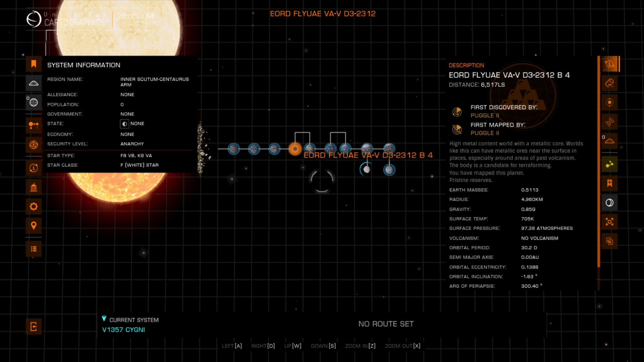The width and height of the screenshot is (644, 362).
Task: Add bookmark with plus-bookmark icon
Action: pyautogui.click(x=609, y=183)
